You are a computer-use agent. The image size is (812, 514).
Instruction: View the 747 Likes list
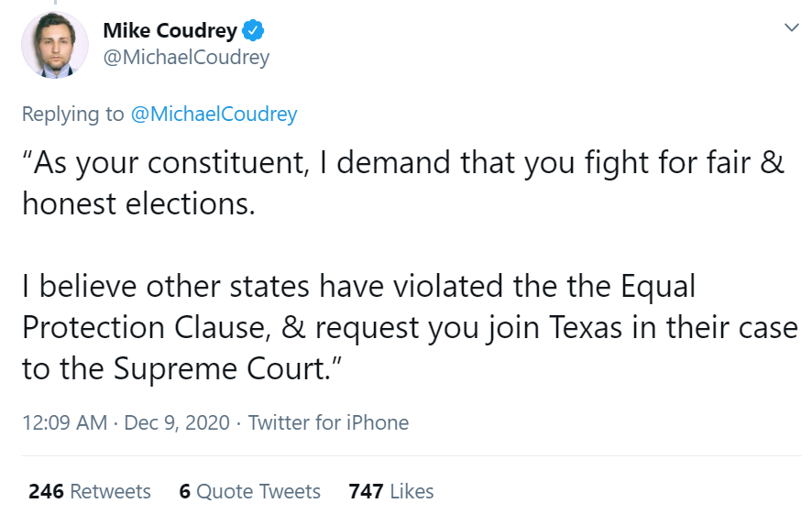pos(391,491)
